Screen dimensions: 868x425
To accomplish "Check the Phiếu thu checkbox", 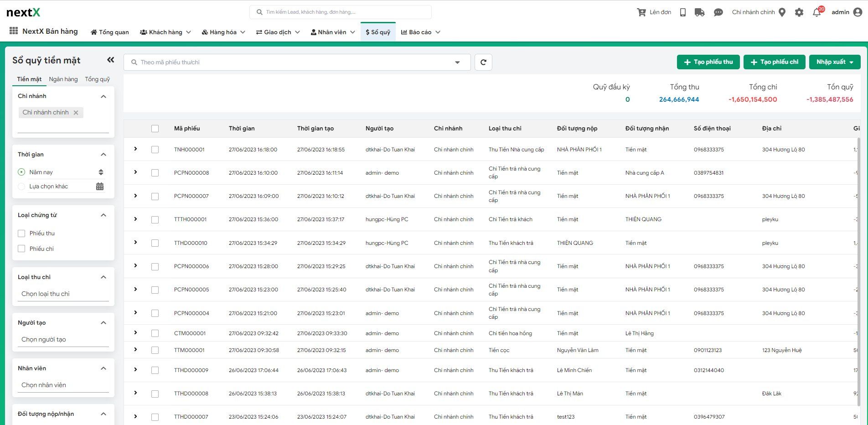I will point(21,233).
